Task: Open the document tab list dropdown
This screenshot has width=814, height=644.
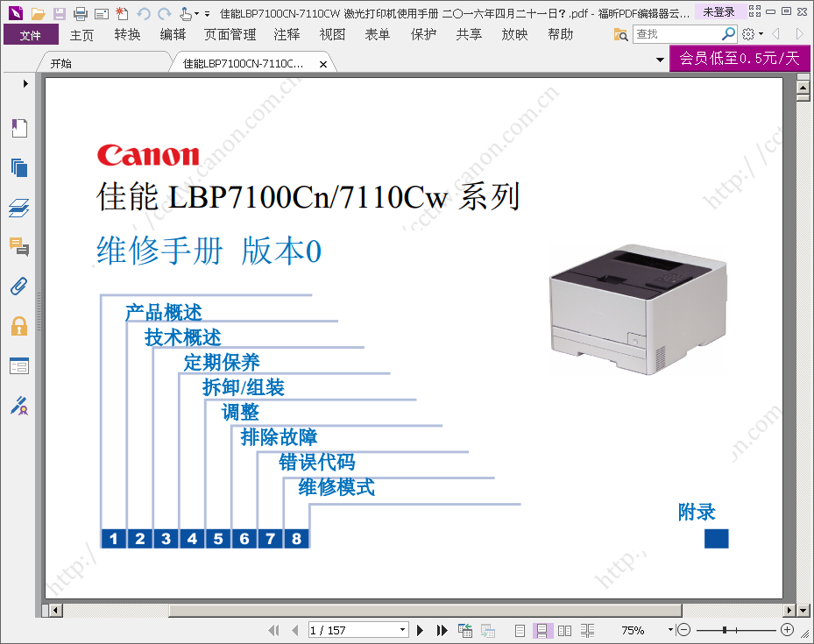Action: [661, 60]
